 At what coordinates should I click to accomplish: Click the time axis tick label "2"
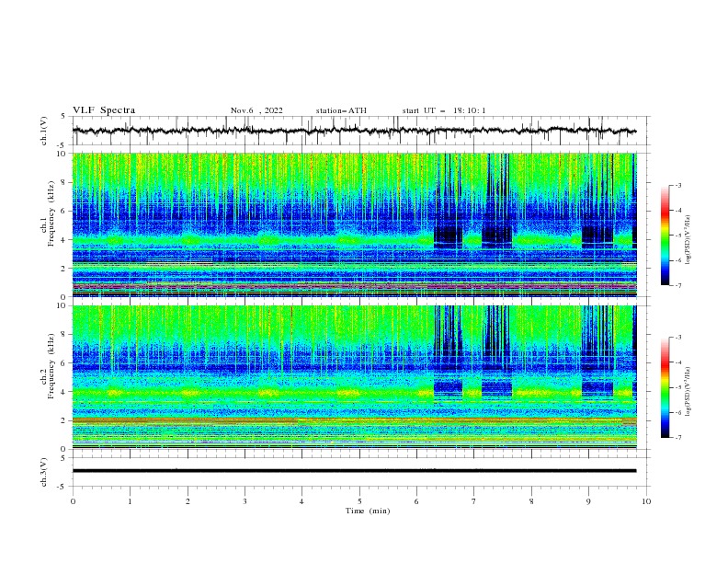(188, 501)
